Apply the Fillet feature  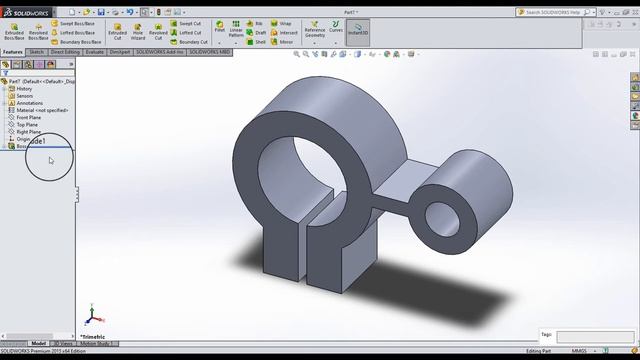(220, 27)
